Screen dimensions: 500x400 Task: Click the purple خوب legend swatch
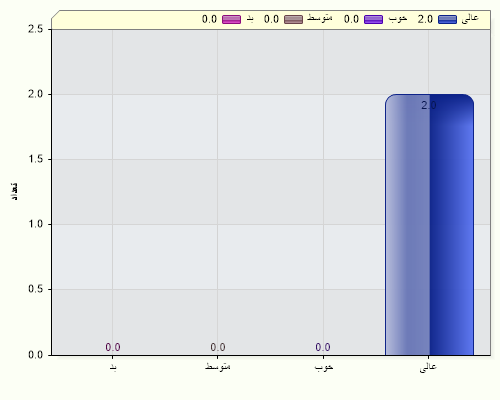click(373, 19)
